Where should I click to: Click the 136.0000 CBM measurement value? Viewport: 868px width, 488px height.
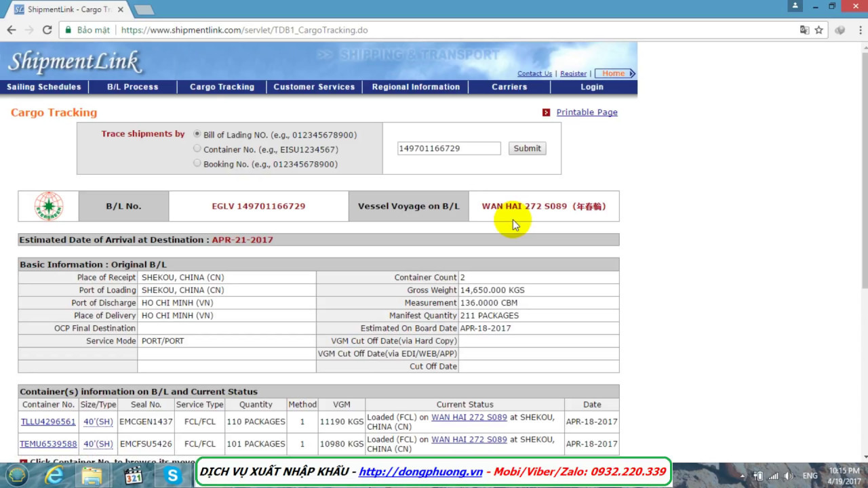(489, 303)
